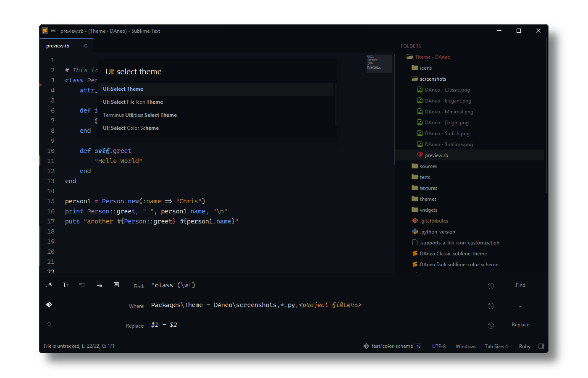Open the Windows line endings menu
Screen dimensions: 588x378
[466, 346]
